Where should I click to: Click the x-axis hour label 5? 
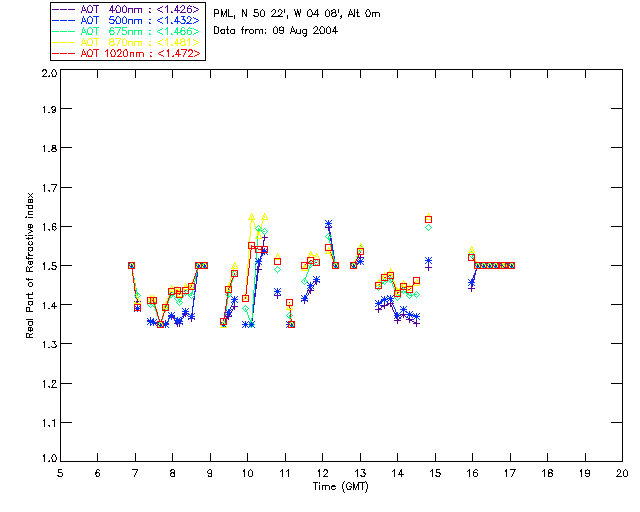click(x=60, y=473)
